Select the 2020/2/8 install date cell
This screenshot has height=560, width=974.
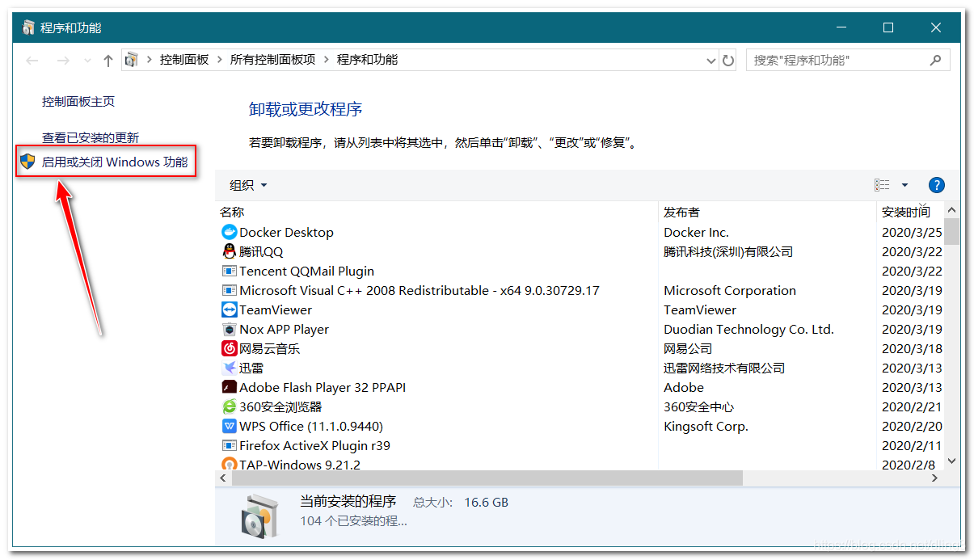click(x=909, y=464)
